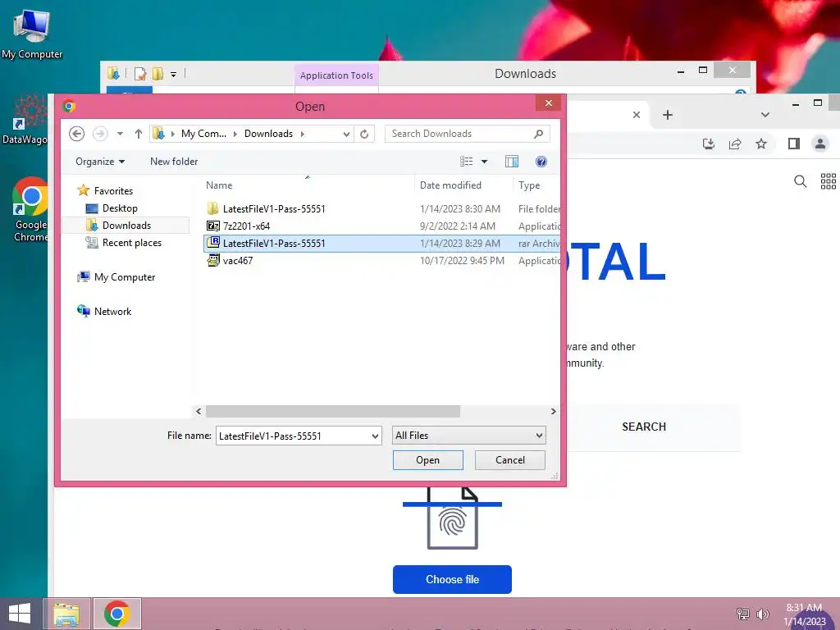Viewport: 840px width, 630px height.
Task: Open recent locations dropdown arrow
Action: click(x=120, y=134)
